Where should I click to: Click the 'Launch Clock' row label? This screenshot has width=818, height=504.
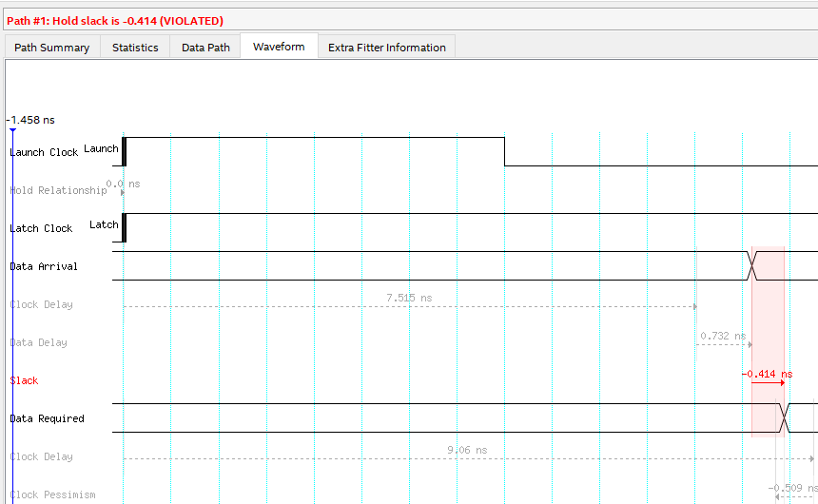coord(44,152)
